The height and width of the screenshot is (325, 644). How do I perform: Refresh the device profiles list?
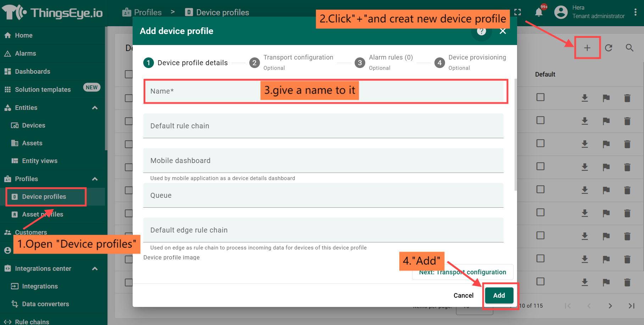click(609, 48)
